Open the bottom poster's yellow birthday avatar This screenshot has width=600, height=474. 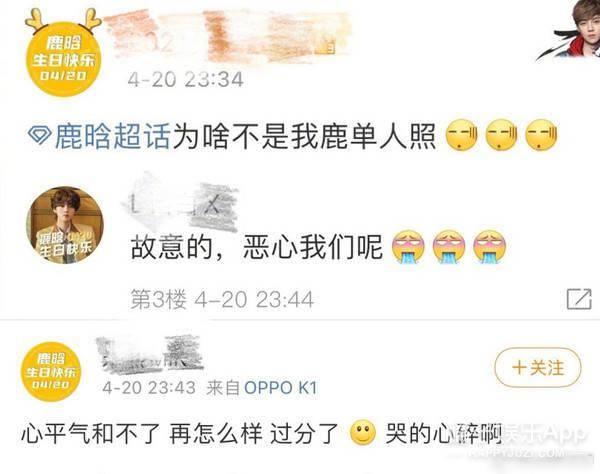pyautogui.click(x=51, y=371)
